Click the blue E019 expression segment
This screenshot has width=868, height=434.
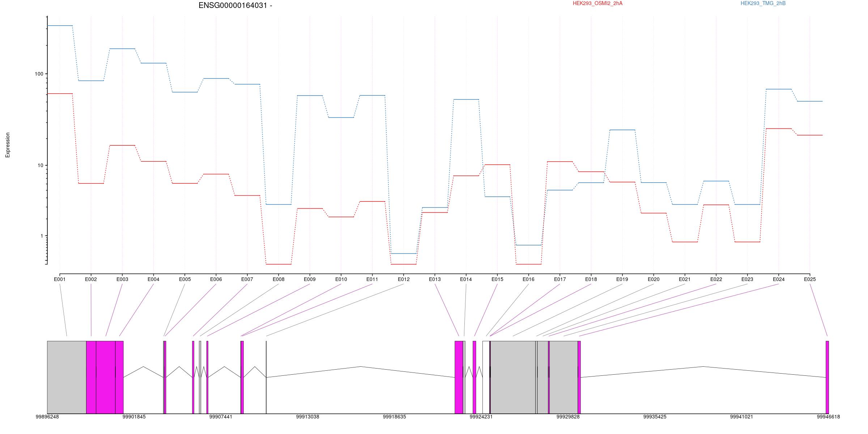click(x=622, y=130)
